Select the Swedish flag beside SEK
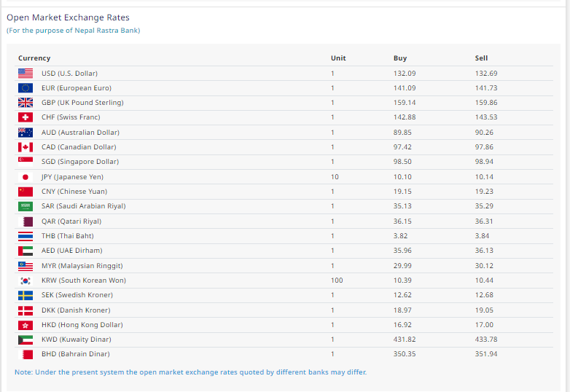 [x=26, y=295]
